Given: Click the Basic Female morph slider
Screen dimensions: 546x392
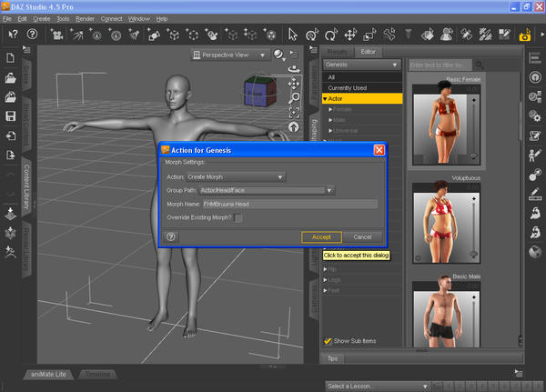Looking at the screenshot, I should tap(473, 128).
